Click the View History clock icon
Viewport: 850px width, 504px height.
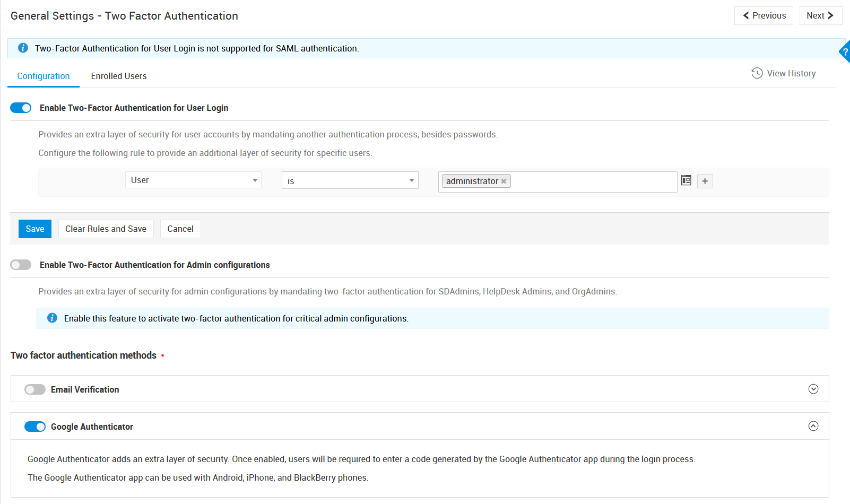tap(757, 73)
